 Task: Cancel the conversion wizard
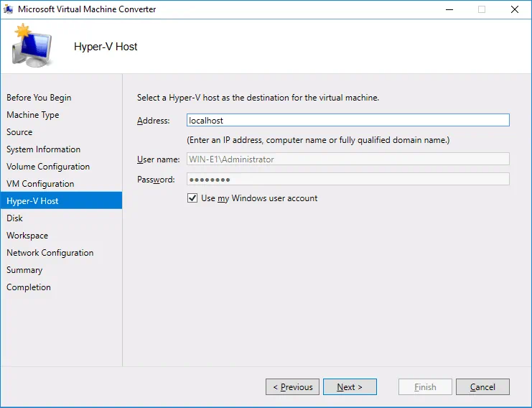pos(482,387)
